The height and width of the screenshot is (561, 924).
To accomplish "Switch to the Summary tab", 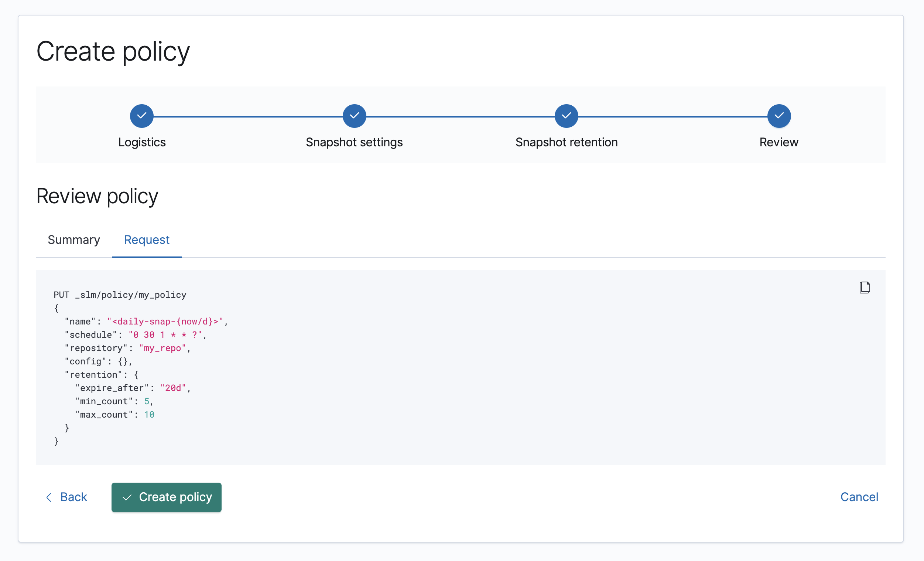I will pyautogui.click(x=74, y=240).
